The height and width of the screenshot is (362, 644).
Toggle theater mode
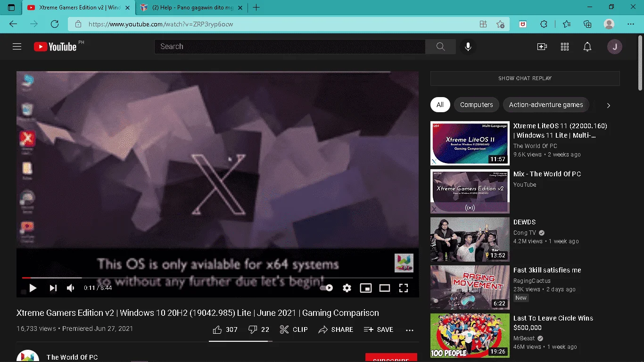pyautogui.click(x=385, y=288)
